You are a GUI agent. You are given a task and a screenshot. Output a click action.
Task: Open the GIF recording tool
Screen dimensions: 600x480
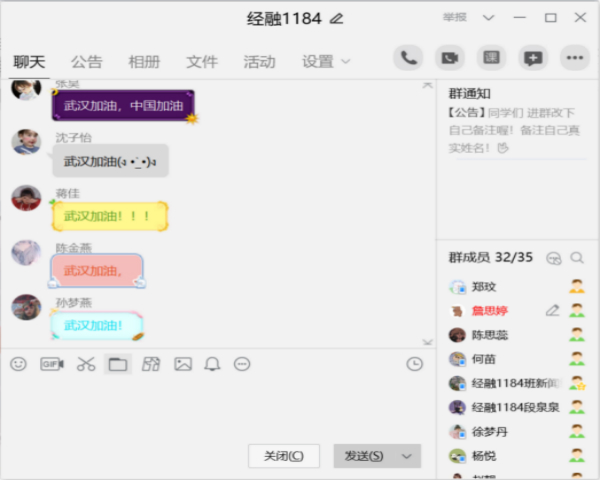[x=52, y=364]
